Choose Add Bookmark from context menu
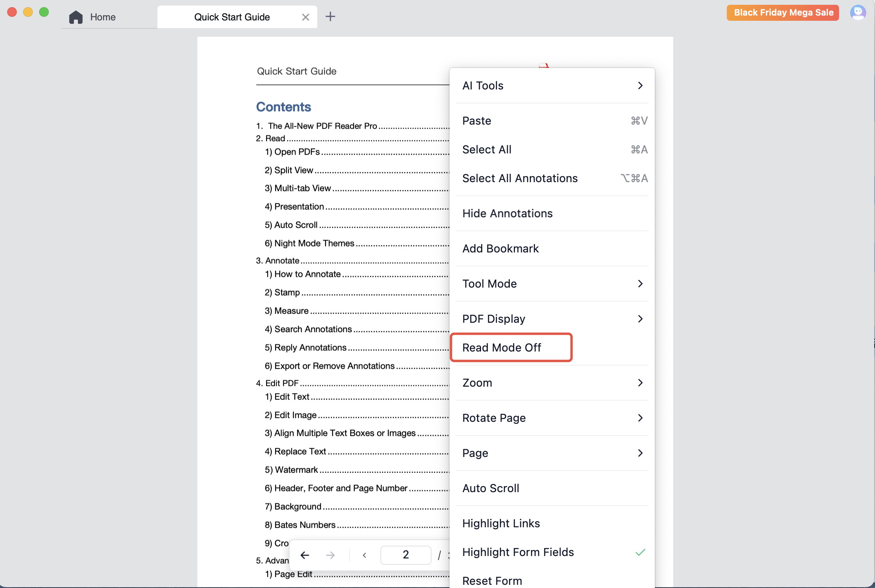 (x=500, y=248)
